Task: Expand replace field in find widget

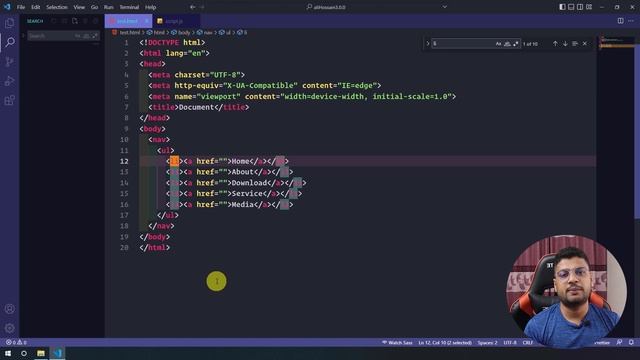Action: point(428,44)
